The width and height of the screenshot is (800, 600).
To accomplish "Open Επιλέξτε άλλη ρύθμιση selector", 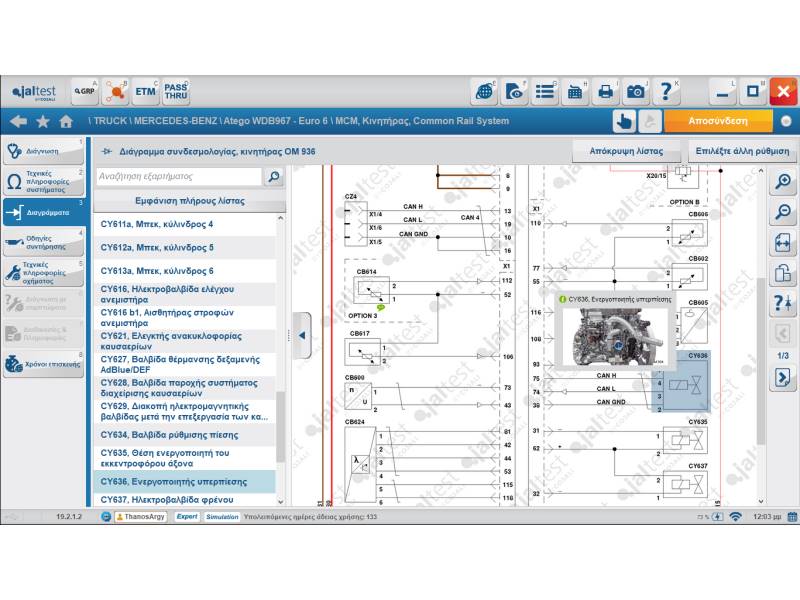I will coord(743,153).
